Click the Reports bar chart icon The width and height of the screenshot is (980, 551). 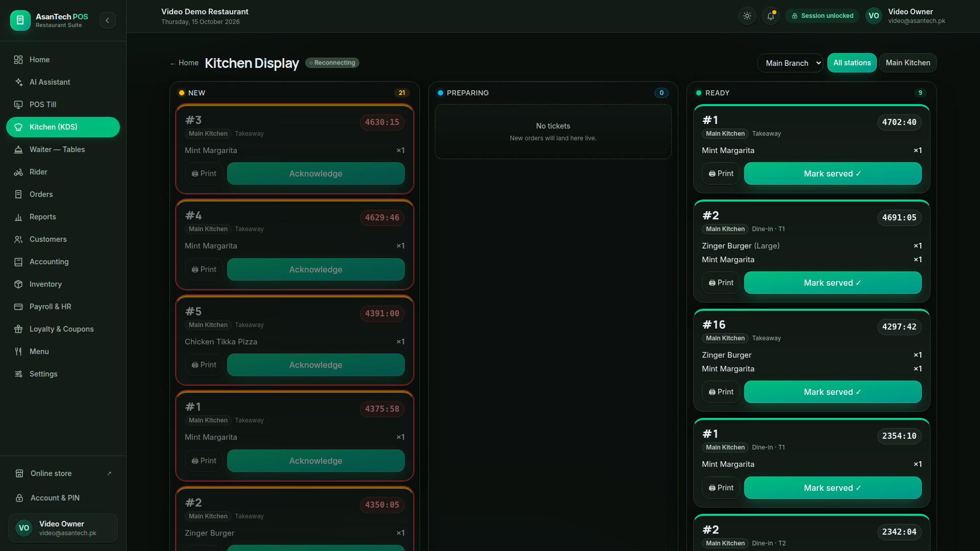coord(18,217)
